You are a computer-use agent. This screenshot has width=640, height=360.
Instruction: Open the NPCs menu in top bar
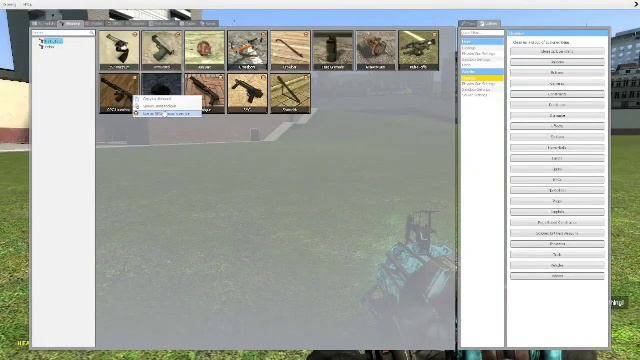coord(27,4)
